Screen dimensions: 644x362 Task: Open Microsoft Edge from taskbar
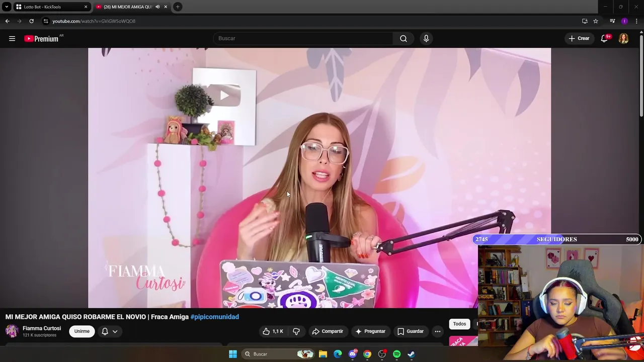(338, 354)
